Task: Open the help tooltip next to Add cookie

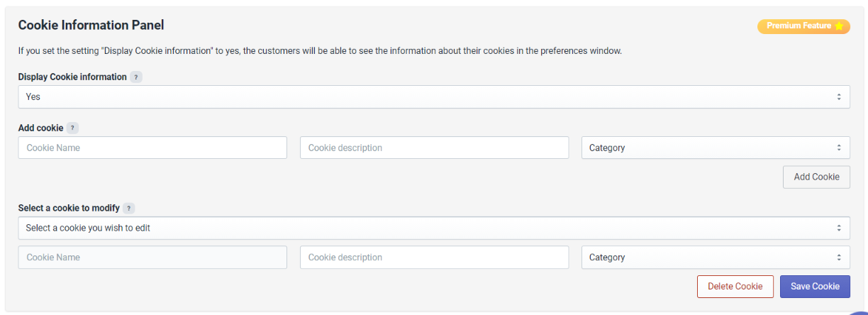Action: 72,128
